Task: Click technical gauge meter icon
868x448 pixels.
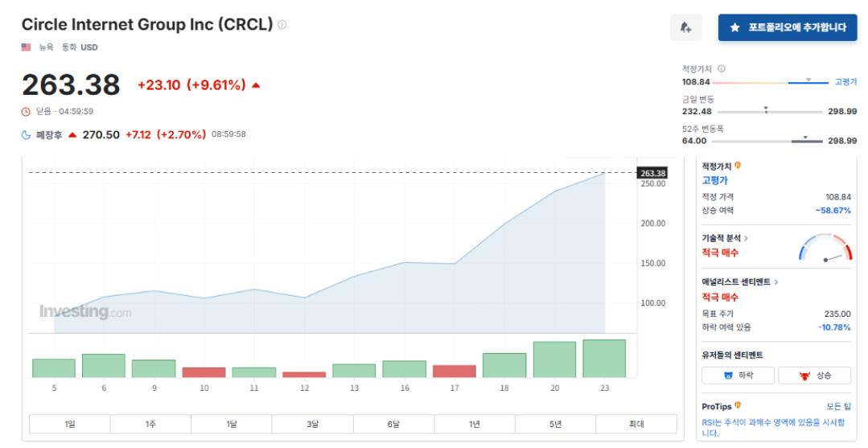Action: 825,247
